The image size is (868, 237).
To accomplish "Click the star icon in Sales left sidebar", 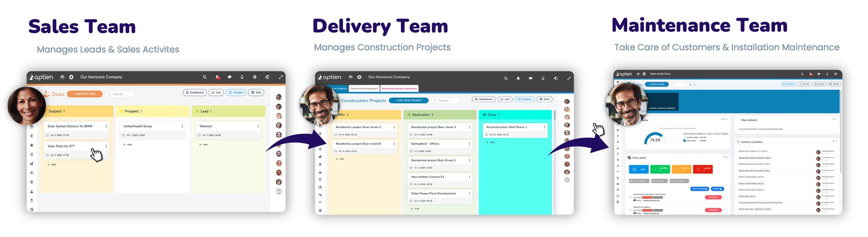I will [32, 145].
